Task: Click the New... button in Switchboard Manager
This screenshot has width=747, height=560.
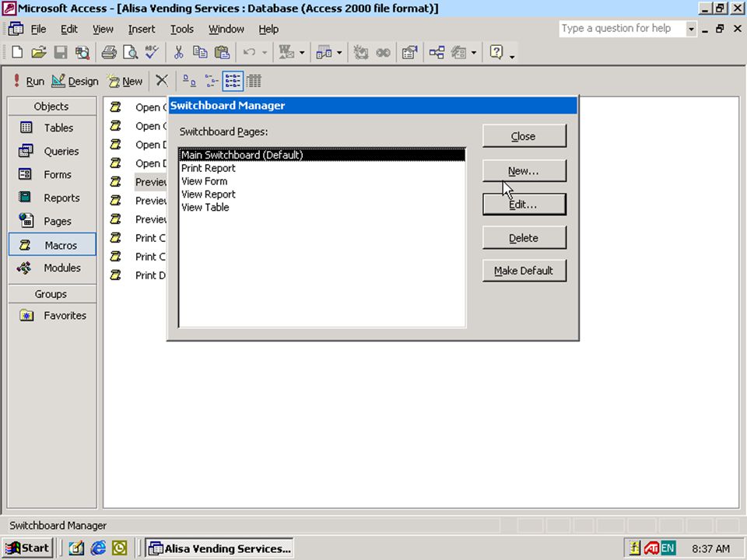Action: 524,171
